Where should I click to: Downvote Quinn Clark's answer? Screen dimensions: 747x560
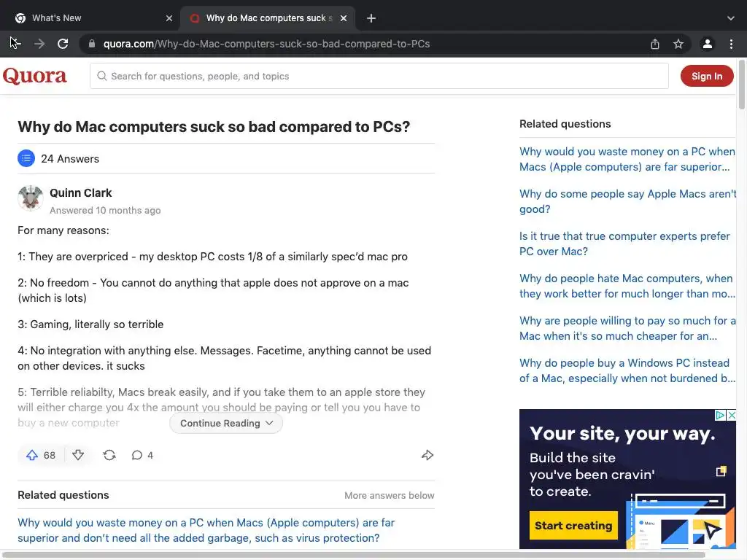point(78,455)
